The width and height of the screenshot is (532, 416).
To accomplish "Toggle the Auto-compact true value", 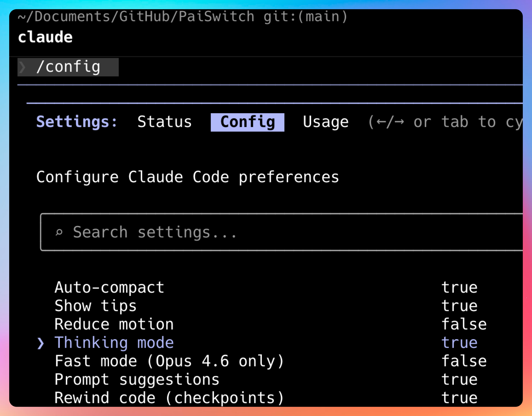I will click(x=459, y=287).
